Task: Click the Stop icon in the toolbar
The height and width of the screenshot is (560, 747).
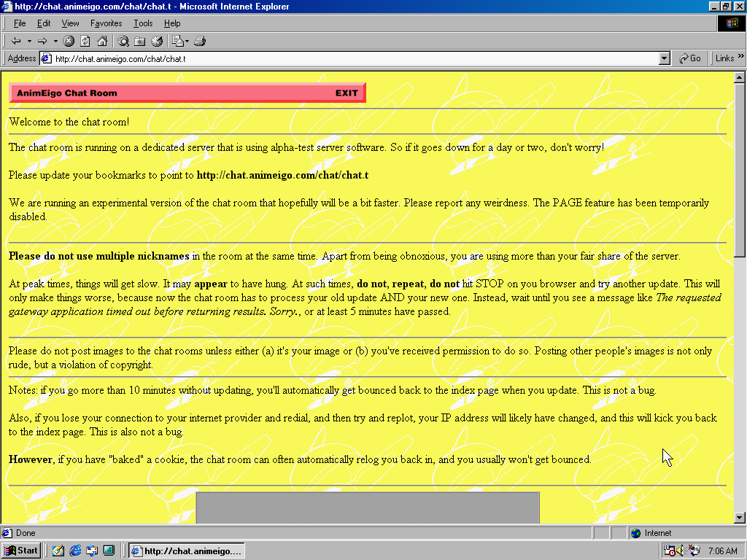Action: pyautogui.click(x=68, y=41)
